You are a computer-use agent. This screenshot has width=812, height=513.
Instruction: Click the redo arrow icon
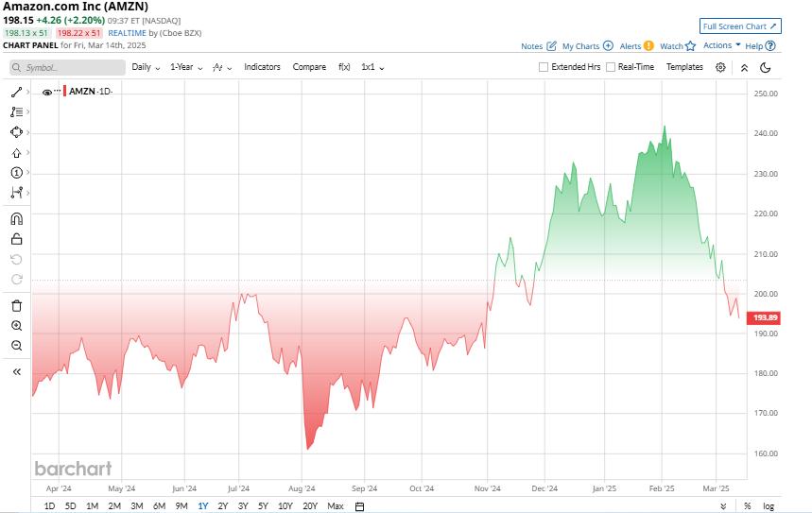(x=17, y=279)
